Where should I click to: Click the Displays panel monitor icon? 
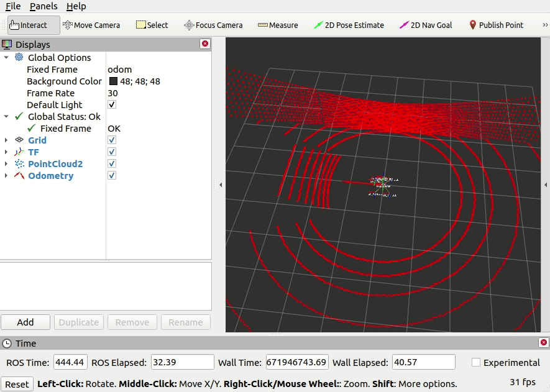point(7,45)
